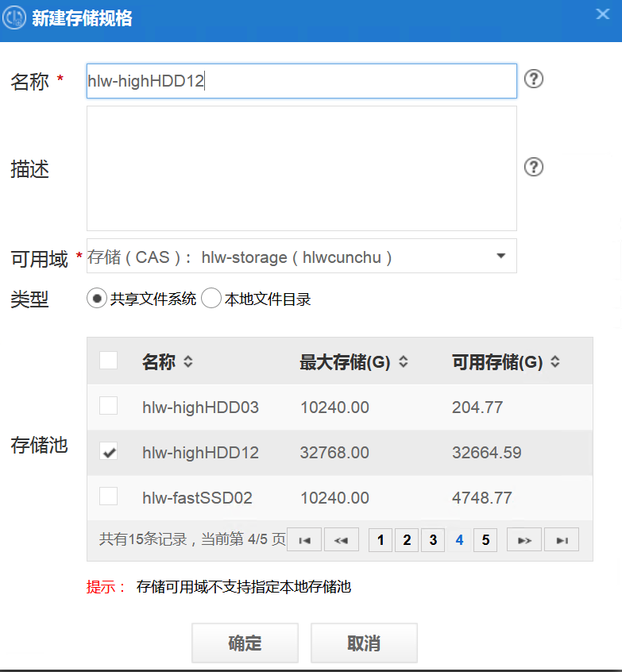622x672 pixels.
Task: Go to the previous page of storage pools
Action: [x=342, y=540]
